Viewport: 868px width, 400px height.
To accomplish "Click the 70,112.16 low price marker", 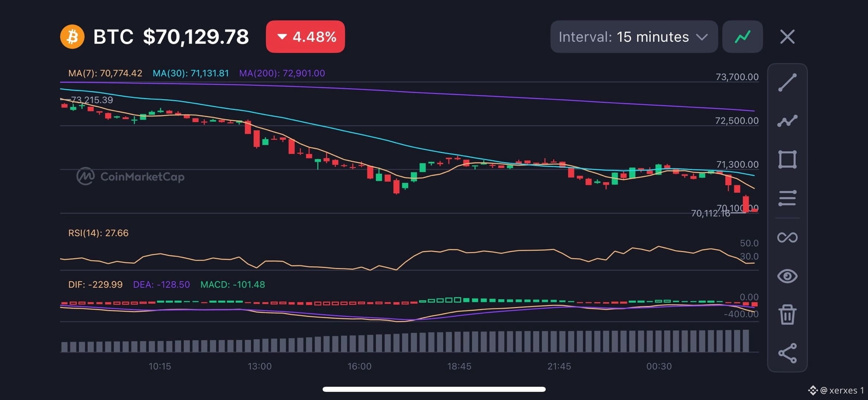I will (710, 213).
